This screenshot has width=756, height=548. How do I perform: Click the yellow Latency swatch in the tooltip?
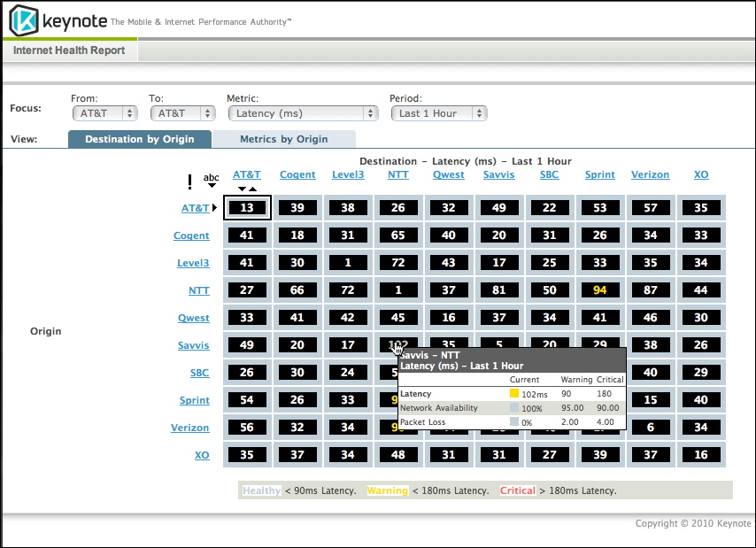point(514,393)
